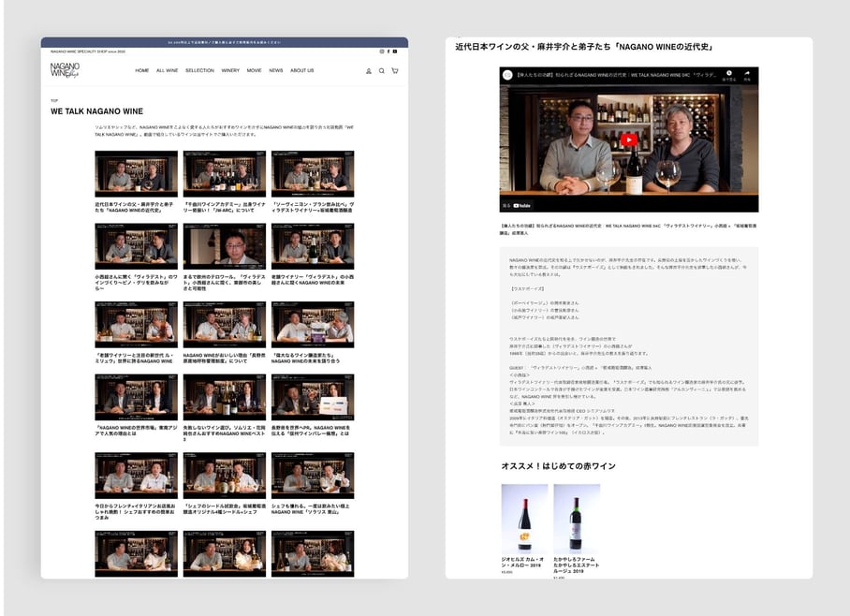Click the video title text in player top bar
This screenshot has width=850, height=616.
pos(617,75)
